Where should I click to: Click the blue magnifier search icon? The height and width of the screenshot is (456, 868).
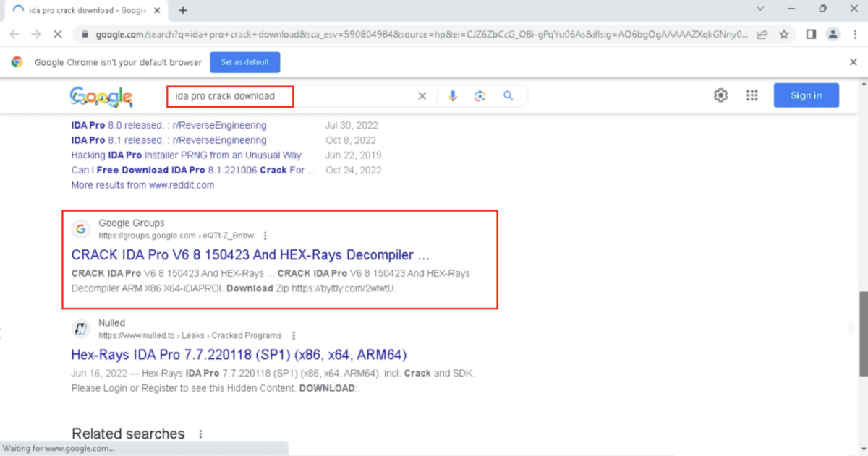point(509,96)
